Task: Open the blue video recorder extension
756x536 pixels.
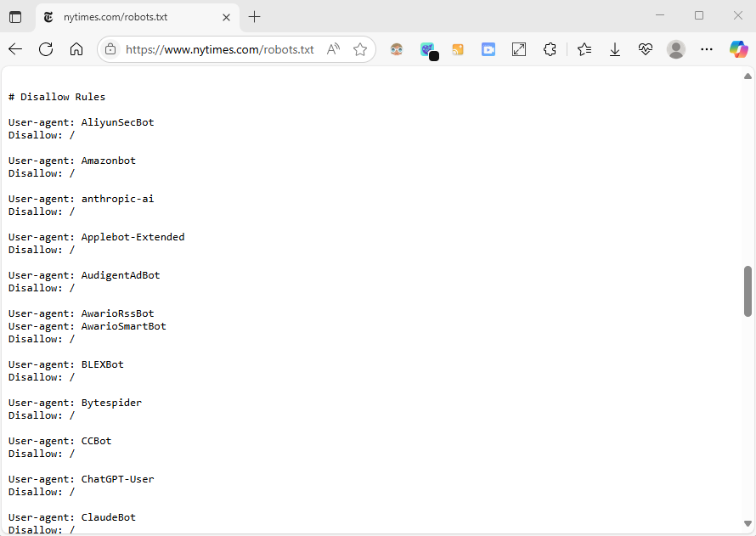Action: pos(488,49)
